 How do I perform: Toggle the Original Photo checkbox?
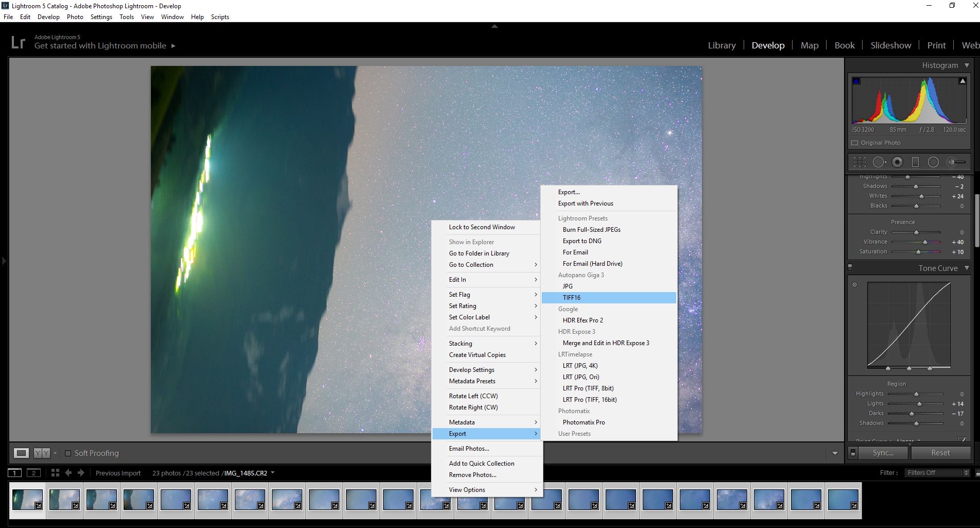tap(855, 143)
